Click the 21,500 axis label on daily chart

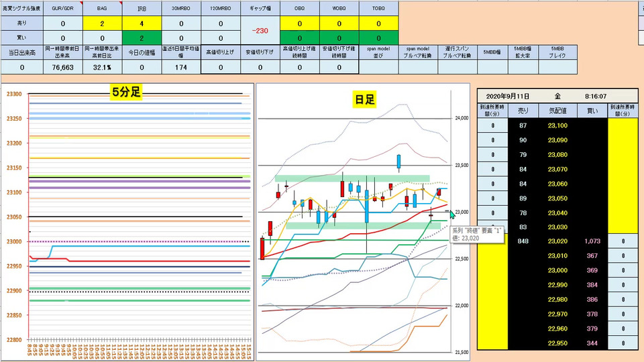[462, 353]
